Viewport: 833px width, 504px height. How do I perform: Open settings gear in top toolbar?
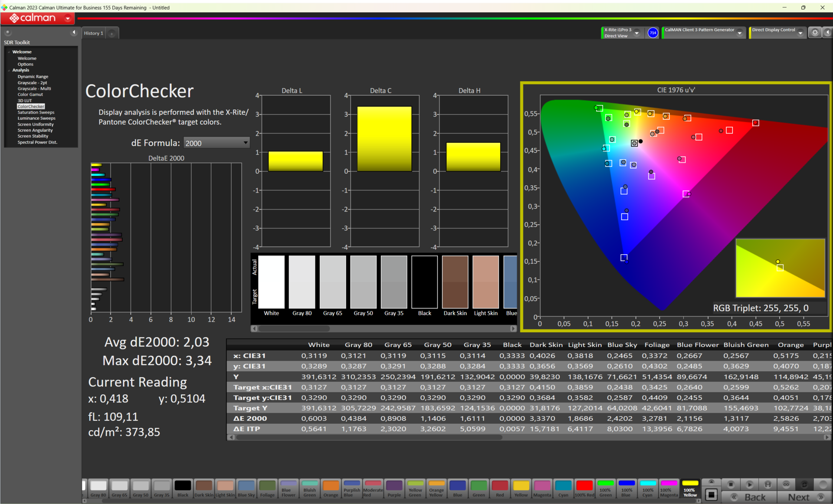(815, 33)
